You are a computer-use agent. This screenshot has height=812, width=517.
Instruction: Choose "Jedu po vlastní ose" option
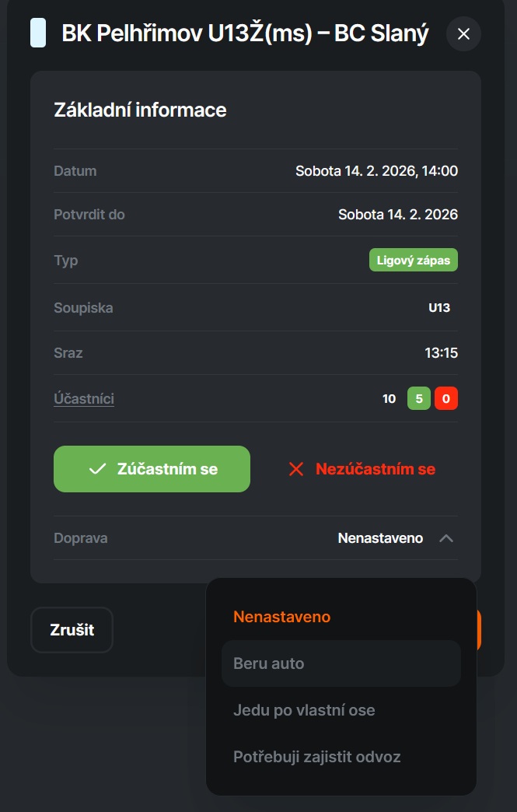(304, 710)
